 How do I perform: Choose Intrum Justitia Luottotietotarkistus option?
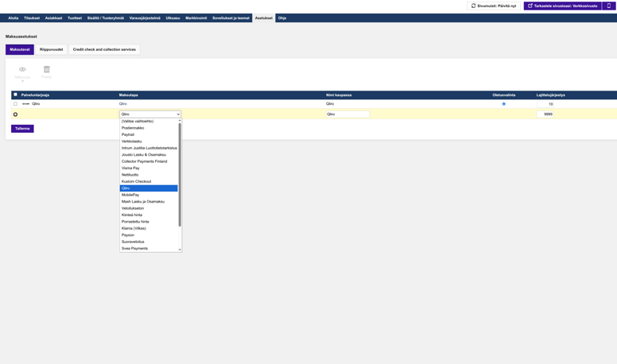(149, 148)
